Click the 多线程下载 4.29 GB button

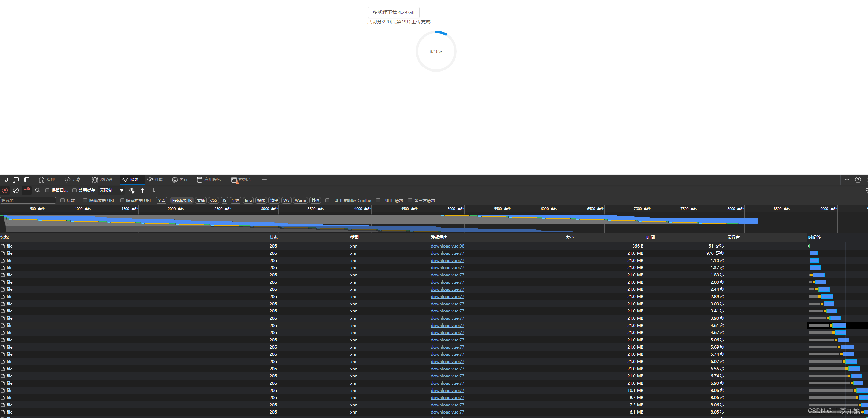point(393,12)
